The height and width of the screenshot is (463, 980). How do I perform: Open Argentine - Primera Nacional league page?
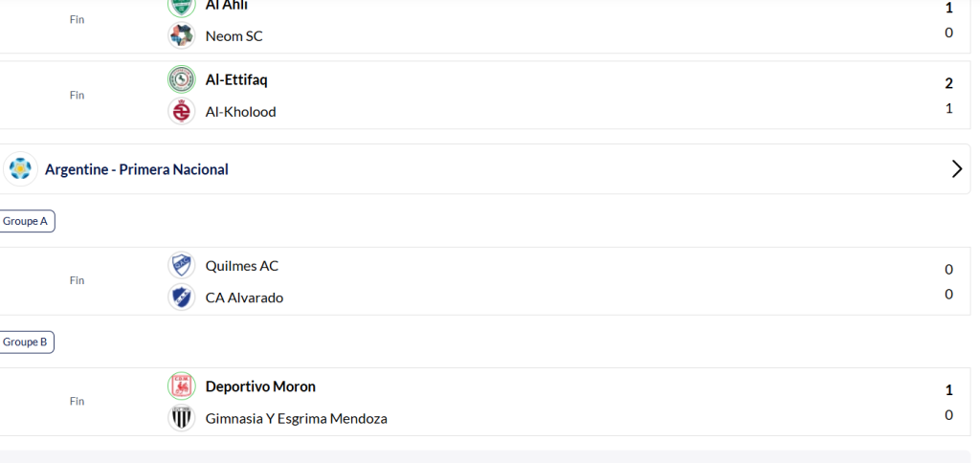tap(137, 169)
